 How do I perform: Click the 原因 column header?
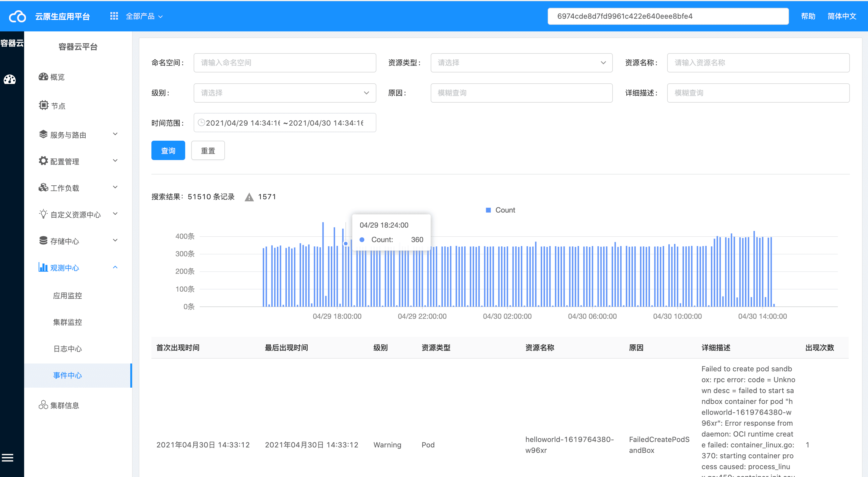636,347
